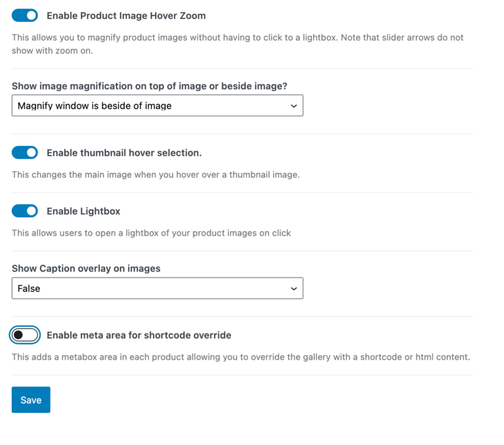This screenshot has height=445, width=504.
Task: Click the "False" value text in the select
Action: (29, 288)
